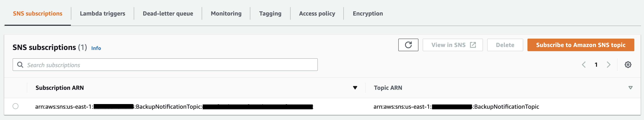View the Access policy tab
This screenshot has height=120, width=644.
click(317, 13)
